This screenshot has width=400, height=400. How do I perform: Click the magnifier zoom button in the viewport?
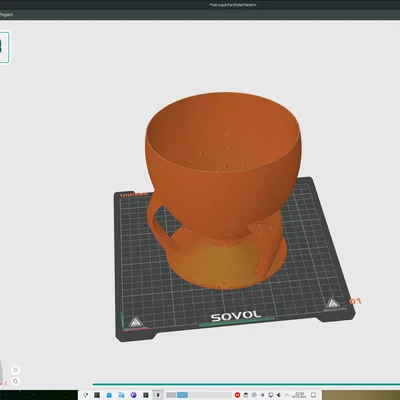[15, 381]
